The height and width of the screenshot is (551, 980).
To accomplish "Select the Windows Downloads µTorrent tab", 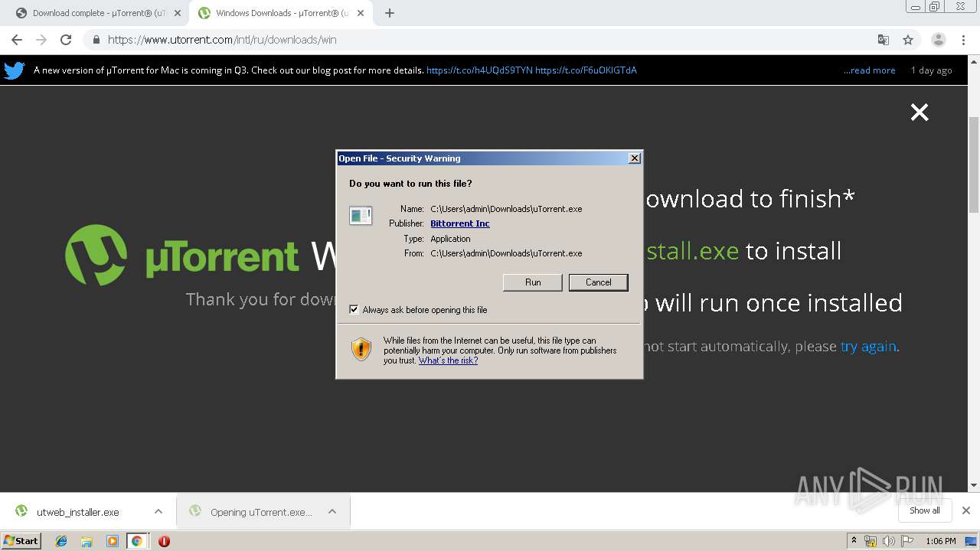I will point(280,13).
